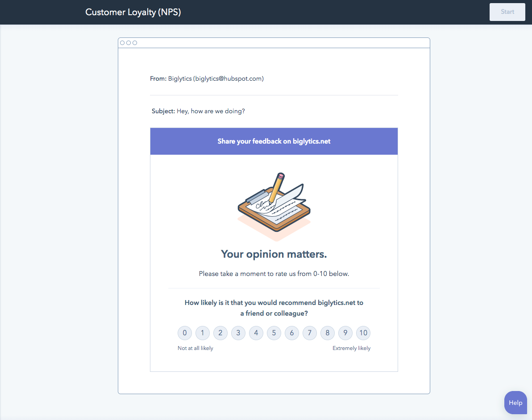Pick rating 3 circle

tap(238, 333)
